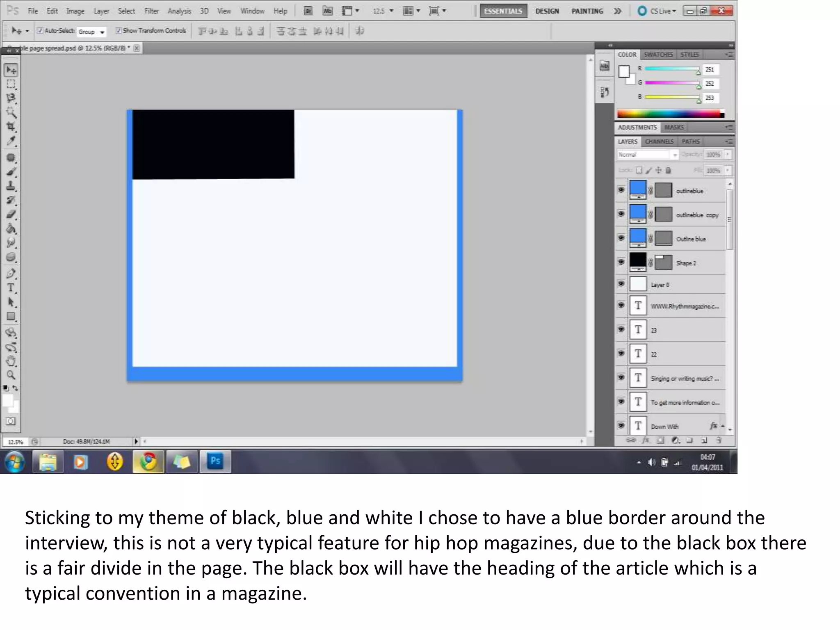The height and width of the screenshot is (630, 840).
Task: Switch to the Design workspace
Action: 547,11
